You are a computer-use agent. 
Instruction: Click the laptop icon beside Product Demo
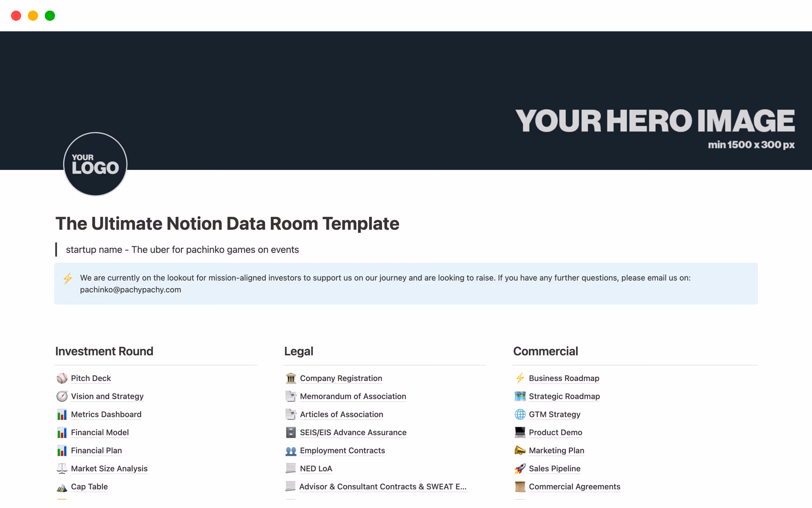pyautogui.click(x=519, y=432)
